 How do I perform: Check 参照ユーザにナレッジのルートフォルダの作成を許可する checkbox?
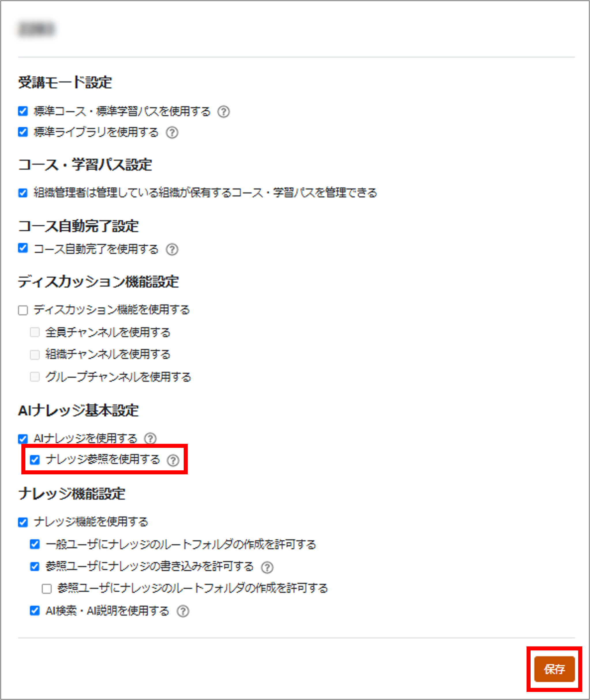pyautogui.click(x=46, y=589)
